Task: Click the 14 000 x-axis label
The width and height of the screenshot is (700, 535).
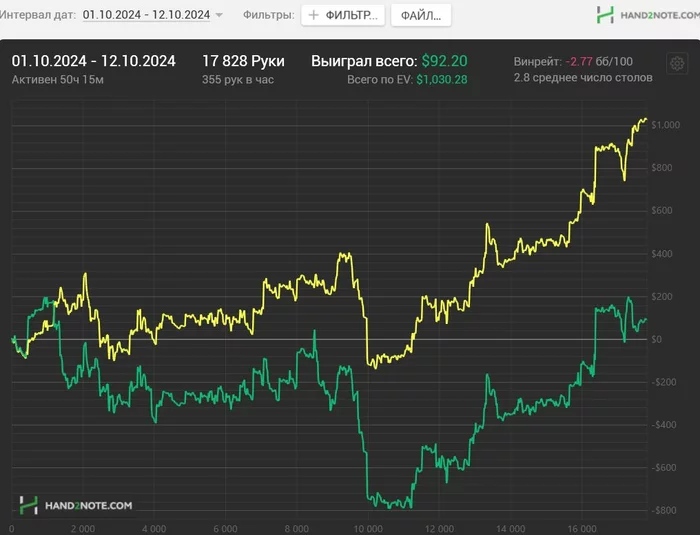Action: coord(511,529)
